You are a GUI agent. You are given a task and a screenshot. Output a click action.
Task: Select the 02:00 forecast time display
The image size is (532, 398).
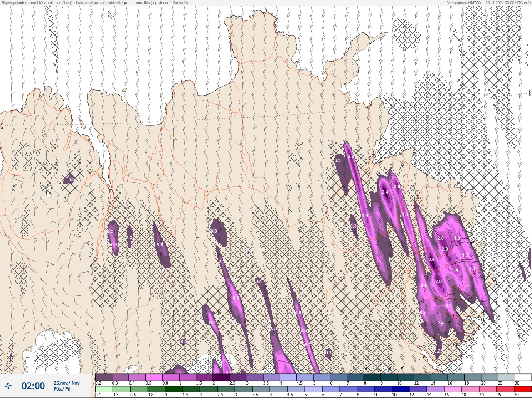[x=33, y=386]
